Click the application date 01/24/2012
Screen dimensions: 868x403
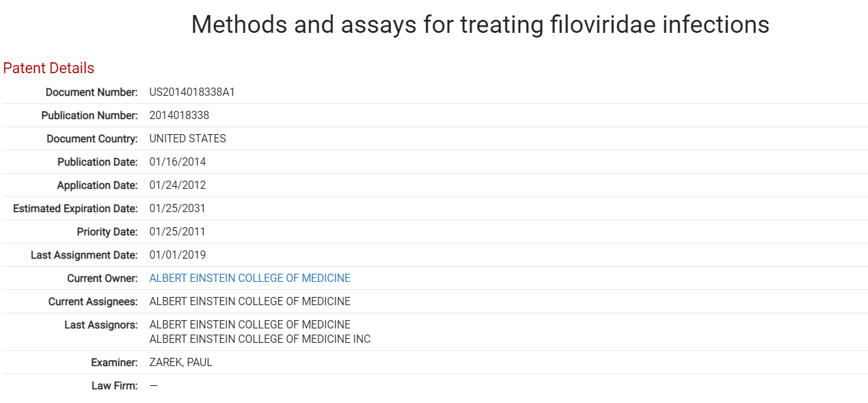[x=177, y=185]
